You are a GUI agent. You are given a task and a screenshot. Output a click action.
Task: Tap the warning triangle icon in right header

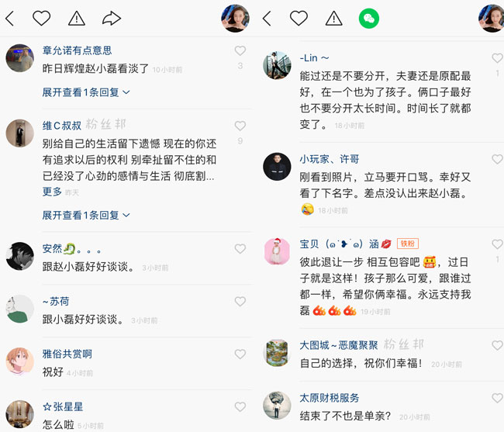[x=333, y=19]
